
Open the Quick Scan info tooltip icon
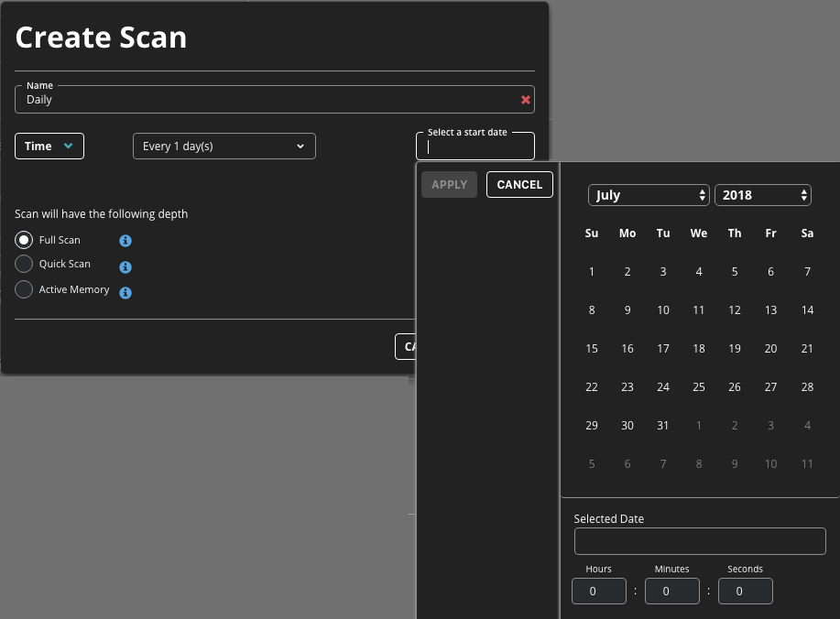(125, 267)
